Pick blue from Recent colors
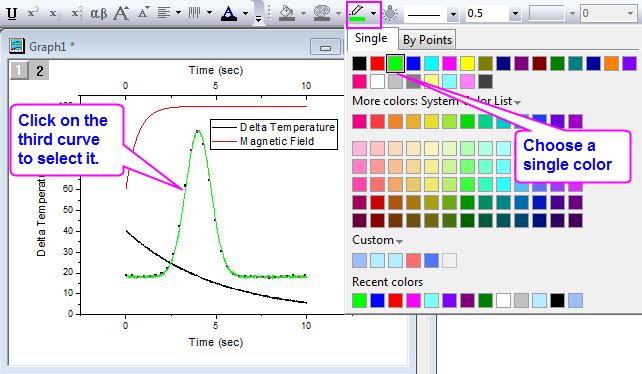The image size is (642, 374). pos(378,300)
